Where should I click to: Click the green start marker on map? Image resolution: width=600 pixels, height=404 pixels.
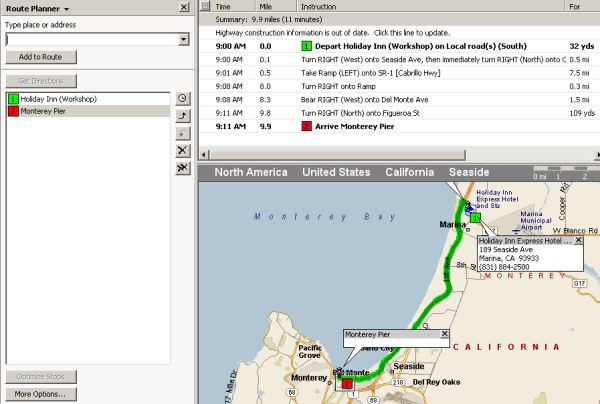[x=475, y=218]
